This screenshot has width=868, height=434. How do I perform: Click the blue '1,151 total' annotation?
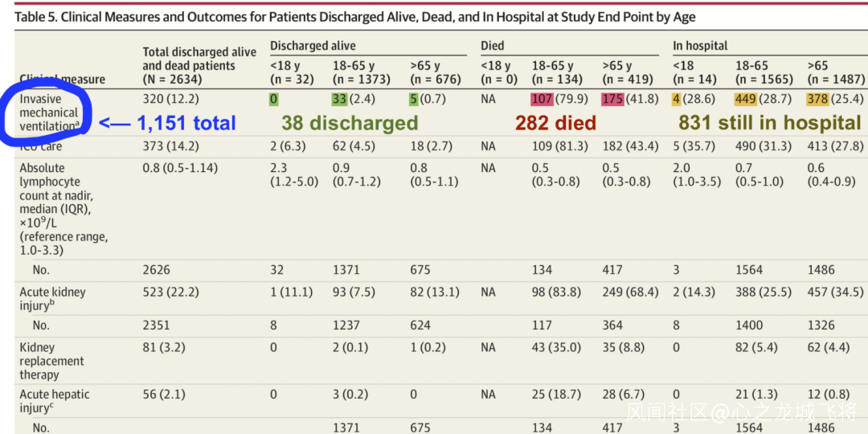[x=186, y=123]
